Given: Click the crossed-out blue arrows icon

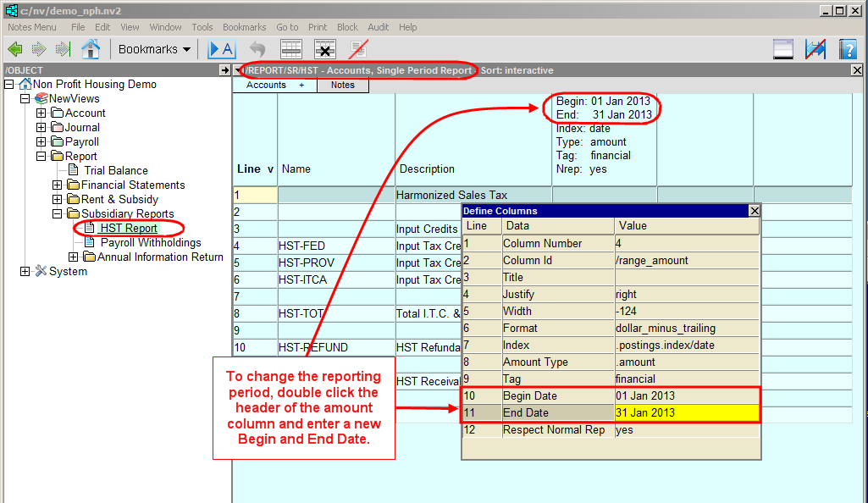Looking at the screenshot, I should coord(815,49).
